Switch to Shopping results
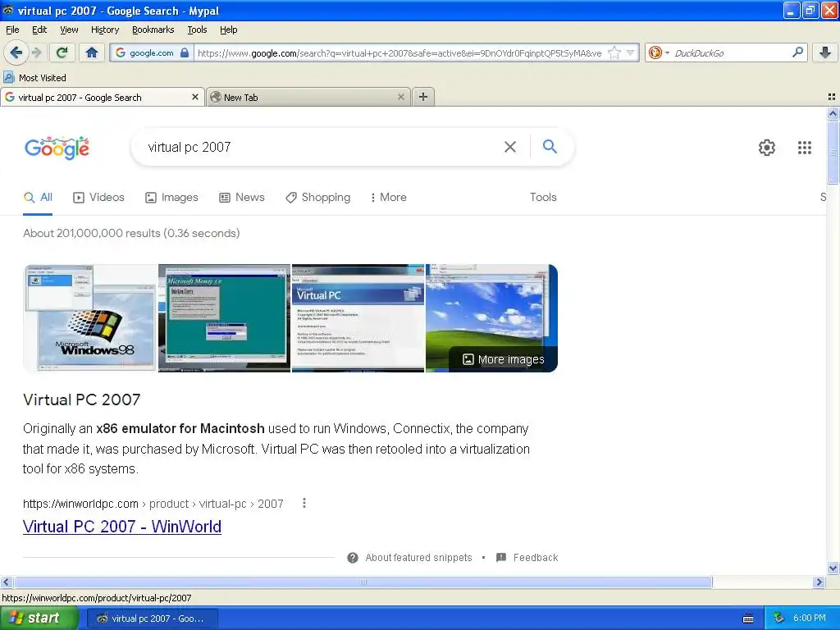840x630 pixels. click(317, 197)
